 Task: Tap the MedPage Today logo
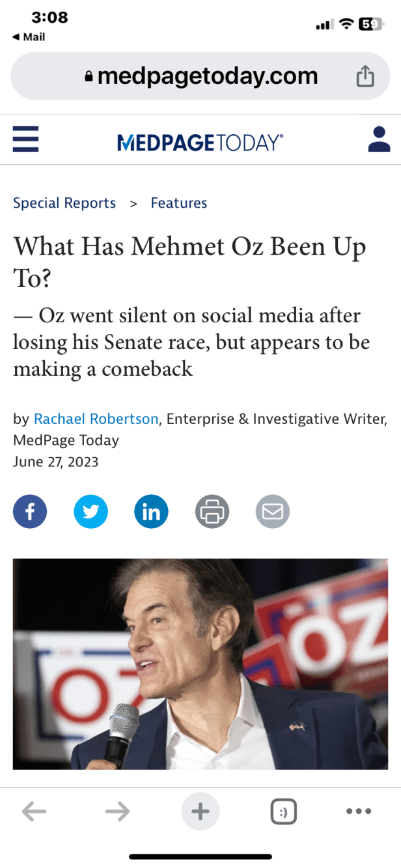(200, 141)
